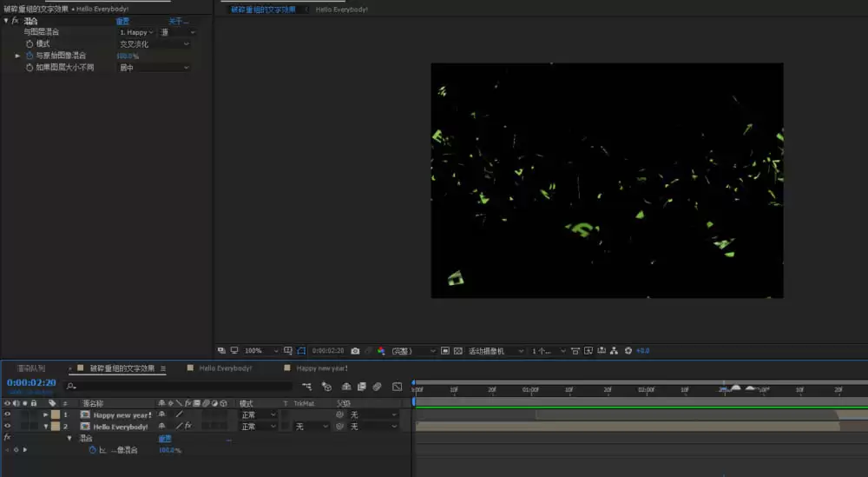
Task: Hide the Happy new year! layer
Action: coord(7,414)
